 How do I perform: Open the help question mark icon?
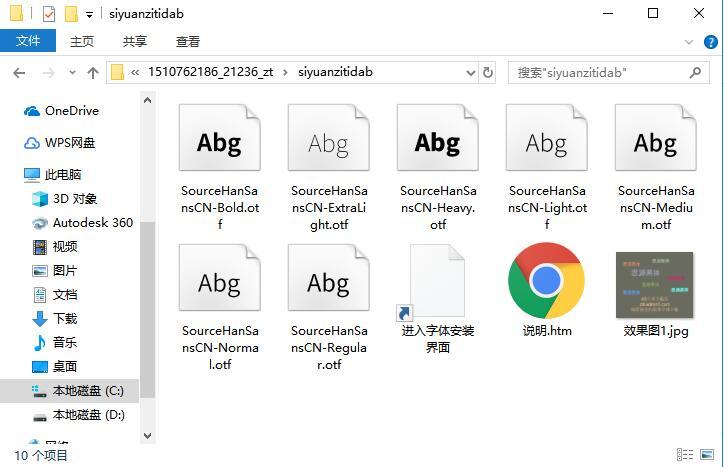(711, 42)
